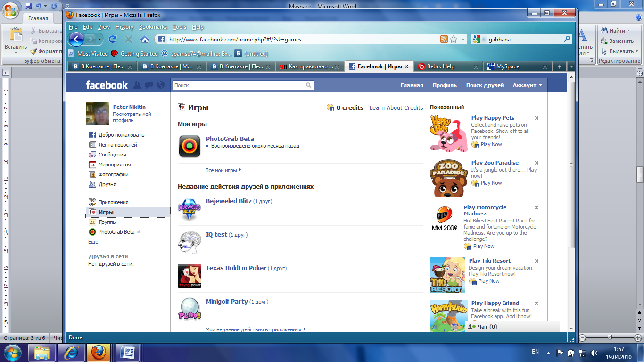Open Windows Explorer folder on taskbar

click(42, 352)
